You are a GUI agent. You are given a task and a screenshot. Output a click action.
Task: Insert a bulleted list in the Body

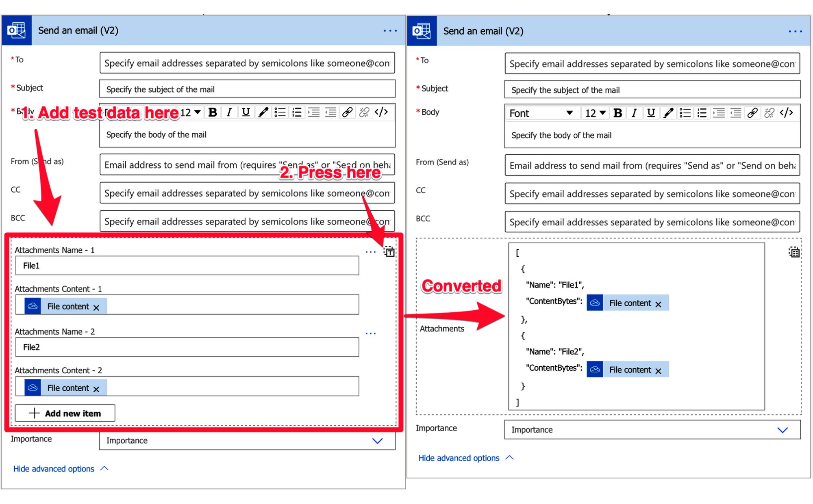(280, 112)
